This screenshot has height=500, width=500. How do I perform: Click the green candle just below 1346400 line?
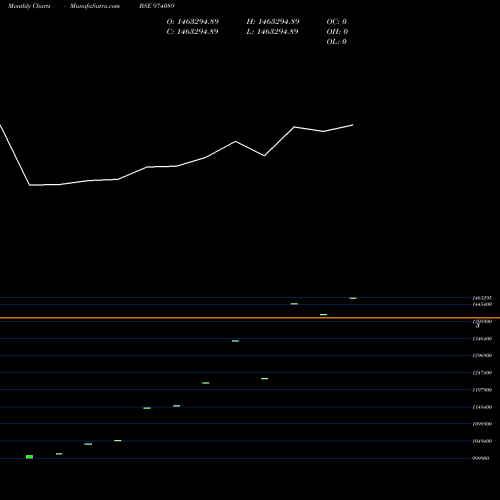(235, 341)
